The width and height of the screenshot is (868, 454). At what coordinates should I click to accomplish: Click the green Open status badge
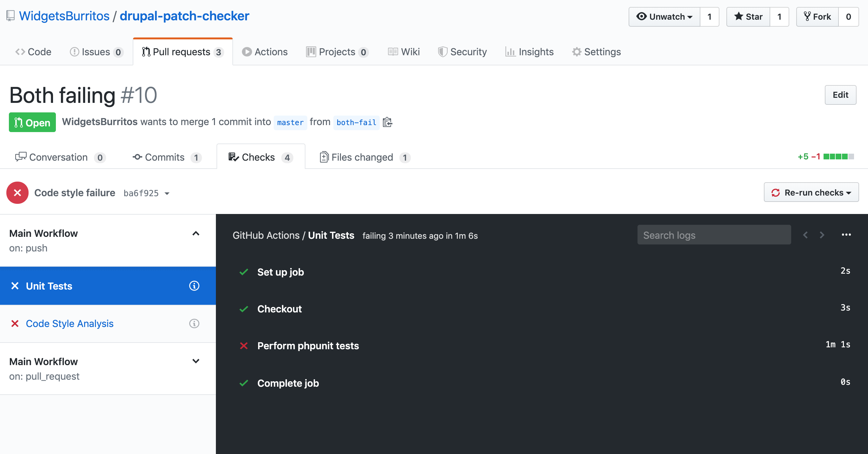32,122
